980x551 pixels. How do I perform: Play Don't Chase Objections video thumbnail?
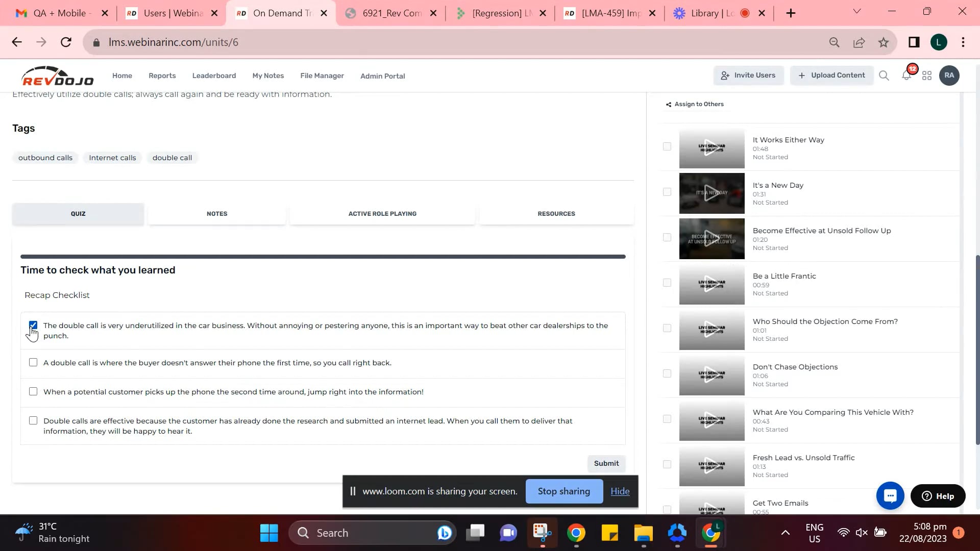[712, 375]
